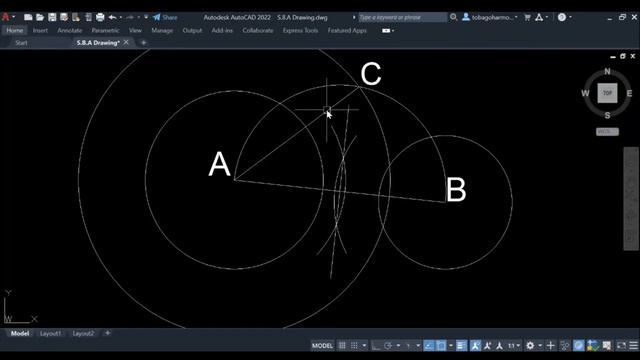Open status bar Customization menu
This screenshot has height=360, width=640.
[x=633, y=346]
